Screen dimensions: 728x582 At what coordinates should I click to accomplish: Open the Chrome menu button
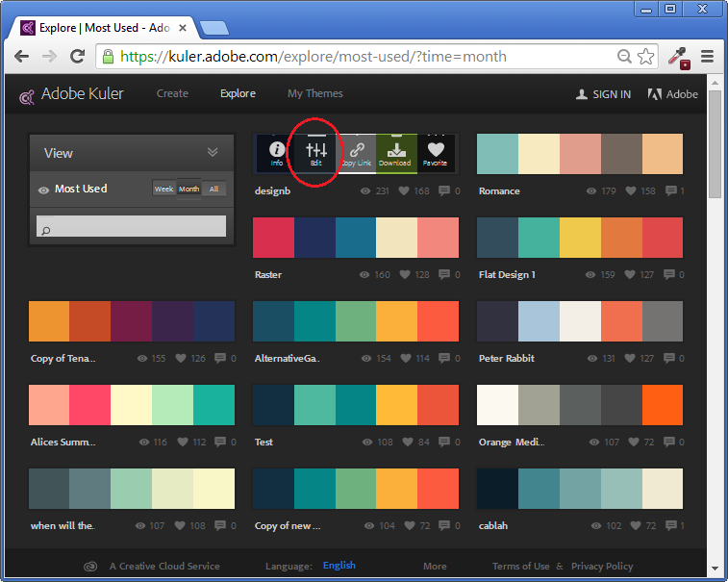[x=707, y=57]
